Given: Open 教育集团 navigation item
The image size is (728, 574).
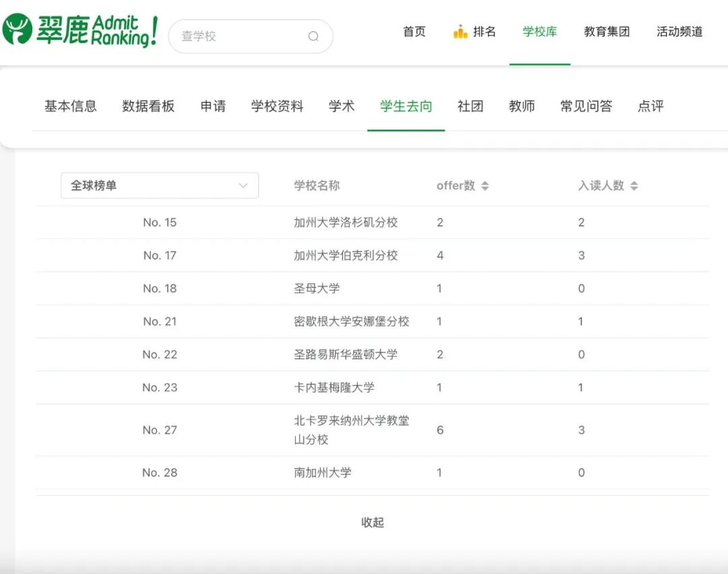Looking at the screenshot, I should [x=607, y=32].
